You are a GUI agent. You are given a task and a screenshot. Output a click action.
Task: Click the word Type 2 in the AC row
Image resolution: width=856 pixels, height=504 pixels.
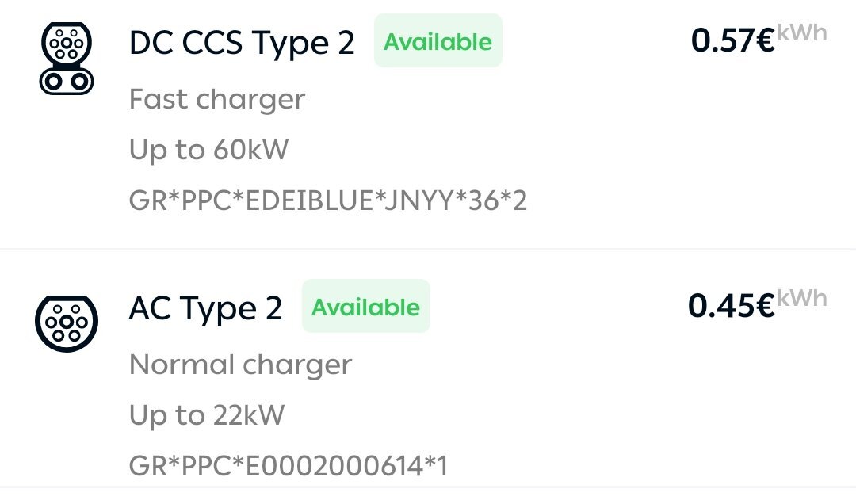pyautogui.click(x=231, y=310)
